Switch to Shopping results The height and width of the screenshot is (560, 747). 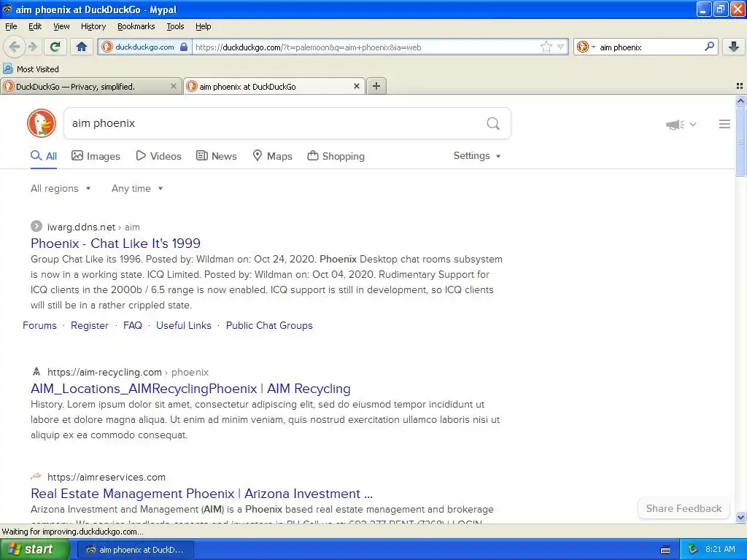coord(336,156)
